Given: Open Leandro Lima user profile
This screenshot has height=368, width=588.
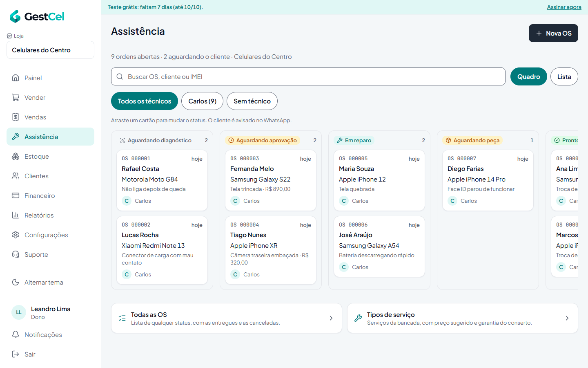Looking at the screenshot, I should click(50, 312).
